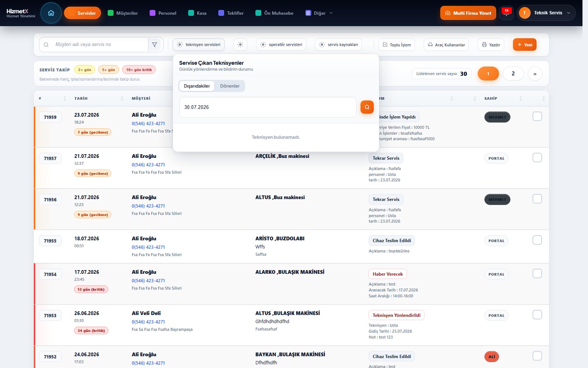Click the ARİSTO ,BUZDOLABI device text
The width and height of the screenshot is (588, 368).
[x=280, y=238]
